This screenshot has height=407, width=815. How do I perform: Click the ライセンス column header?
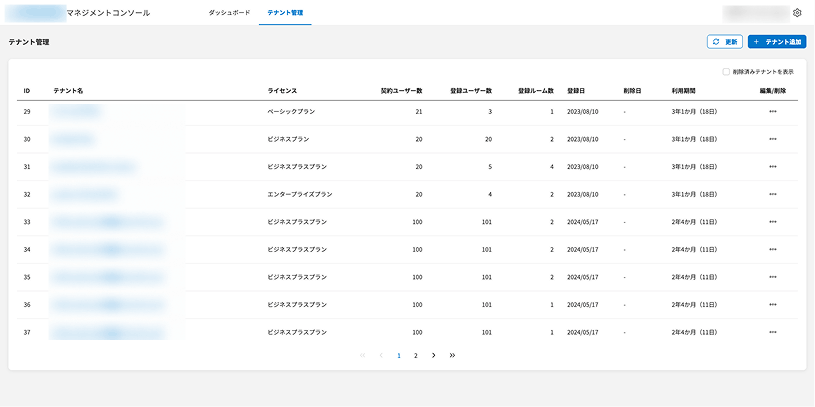(x=282, y=91)
